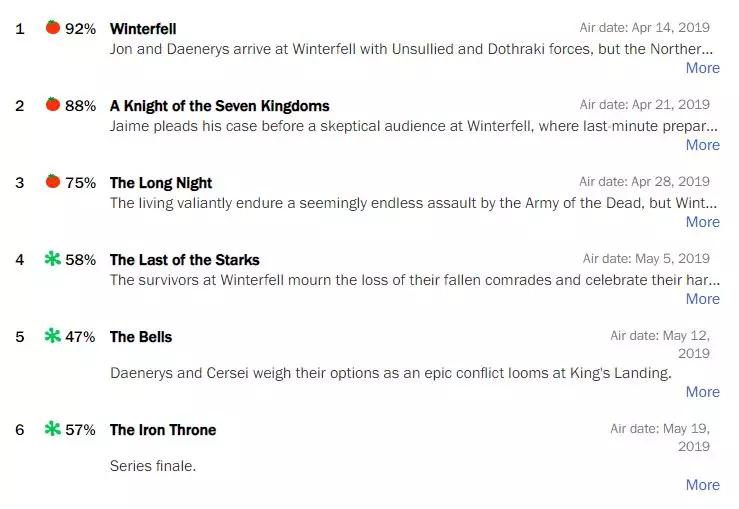Open The Iron Throne episode title
This screenshot has height=509, width=739.
163,430
